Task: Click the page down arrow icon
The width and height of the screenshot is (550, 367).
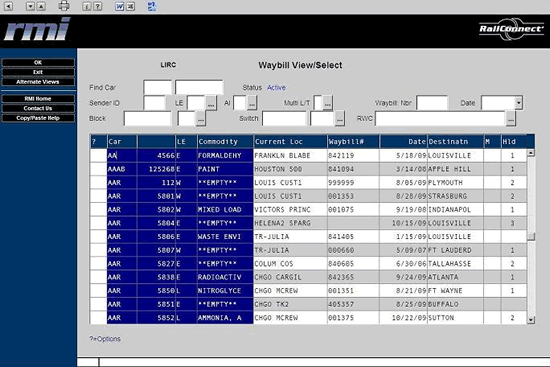Action: coord(31,6)
